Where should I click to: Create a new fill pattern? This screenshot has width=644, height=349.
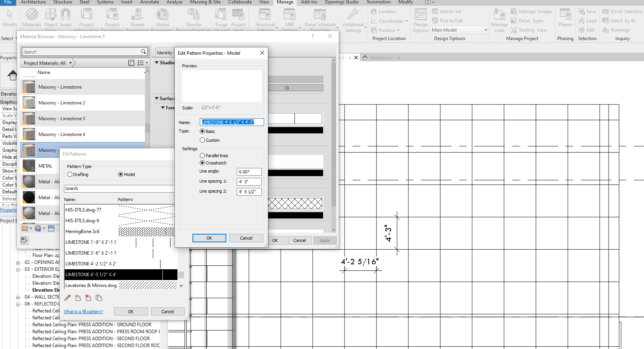[78, 298]
